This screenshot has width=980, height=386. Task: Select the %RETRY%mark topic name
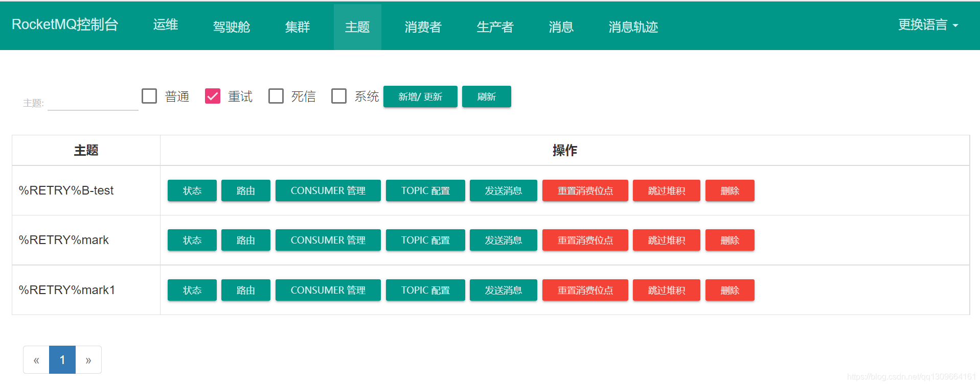pos(64,240)
